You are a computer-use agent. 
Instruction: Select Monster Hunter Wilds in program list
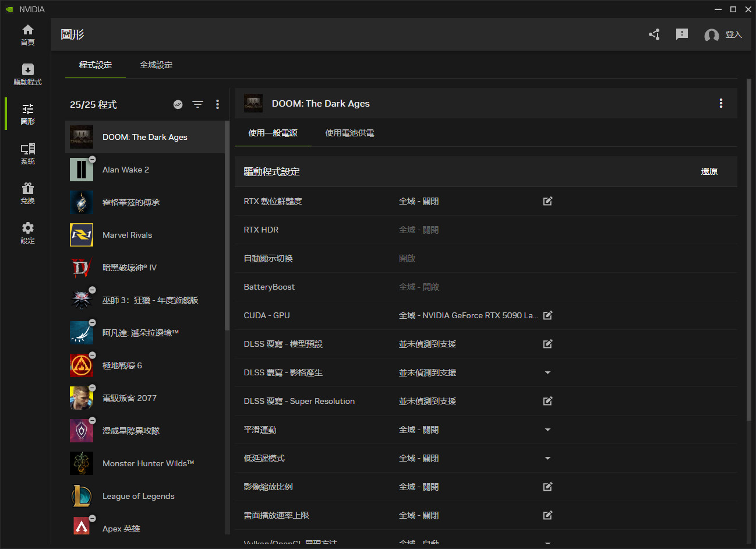[x=144, y=463]
